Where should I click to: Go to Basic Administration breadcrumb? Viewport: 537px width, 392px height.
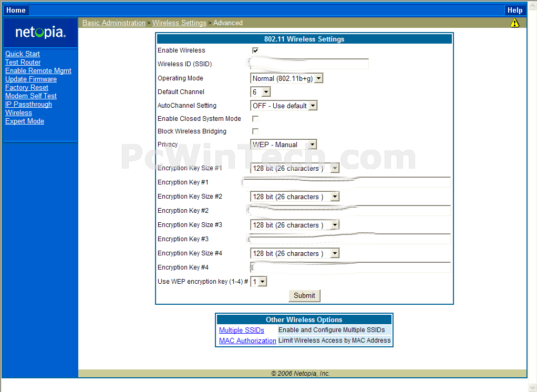coord(113,23)
